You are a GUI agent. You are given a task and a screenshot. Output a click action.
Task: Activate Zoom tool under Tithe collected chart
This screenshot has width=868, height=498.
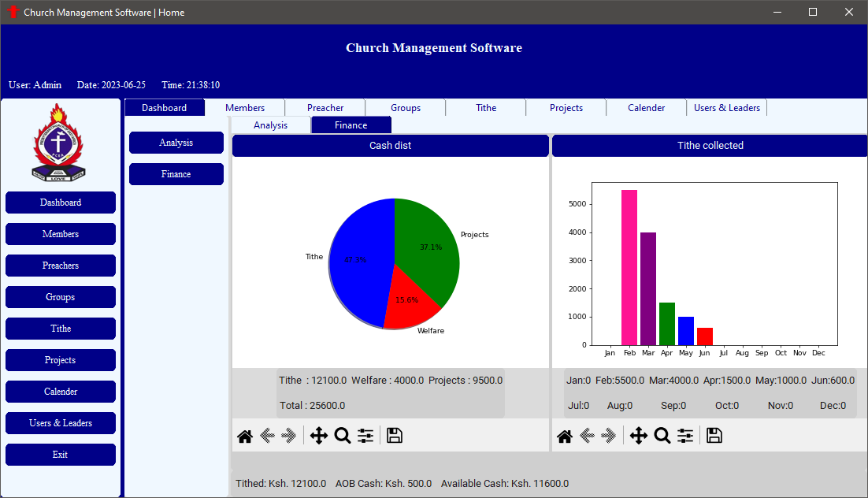click(x=662, y=436)
